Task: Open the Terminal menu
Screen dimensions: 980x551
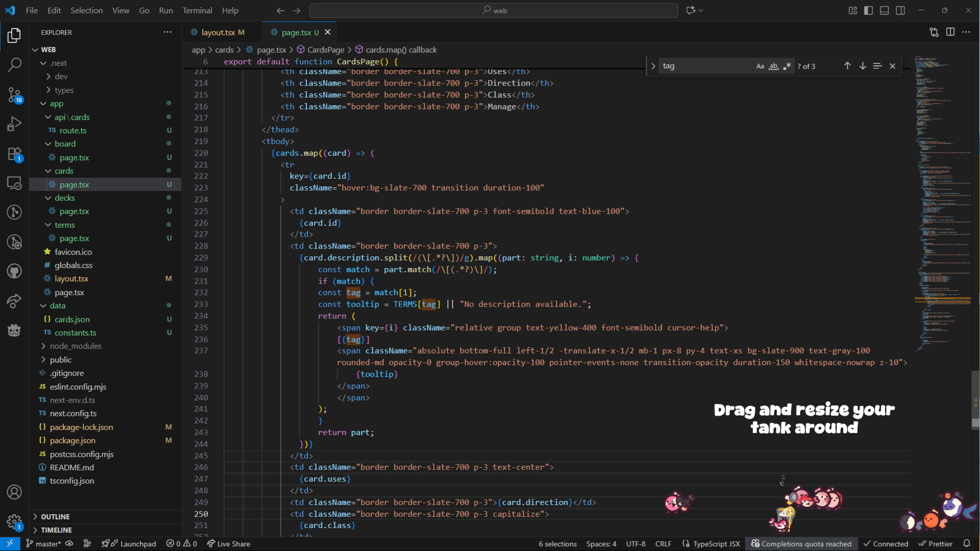Action: 197,10
